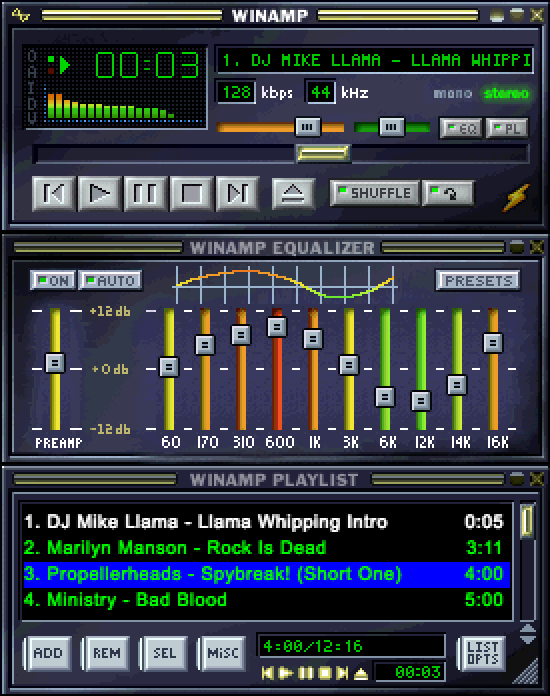Toggle the repeat button next to Shuffle

[x=448, y=193]
